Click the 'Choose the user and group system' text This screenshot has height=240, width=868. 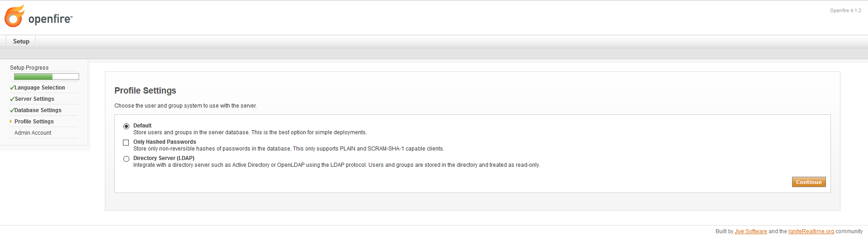[185, 106]
